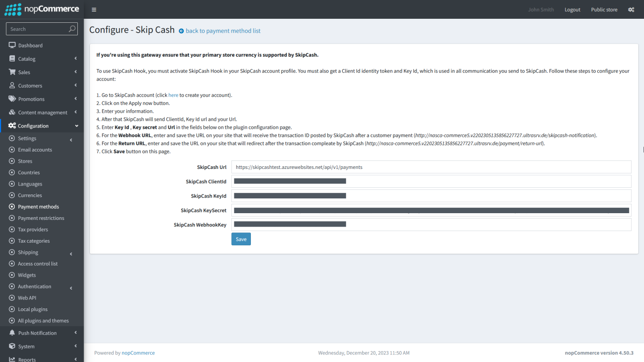
Task: Select Local plugins menu item
Action: (33, 309)
